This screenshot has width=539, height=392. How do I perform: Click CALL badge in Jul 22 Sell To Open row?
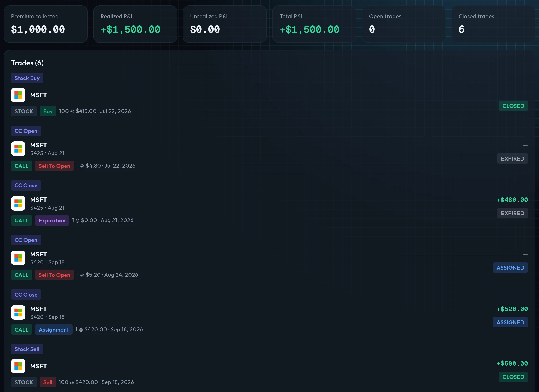point(22,166)
